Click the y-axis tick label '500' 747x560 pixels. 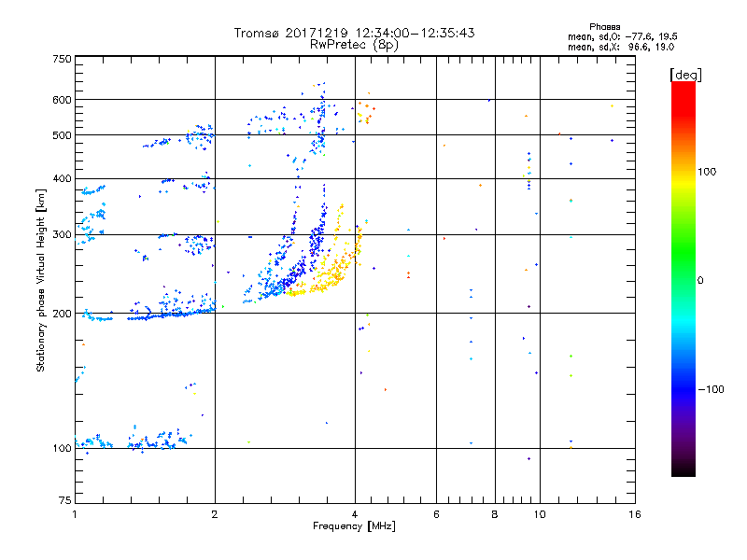coord(62,135)
